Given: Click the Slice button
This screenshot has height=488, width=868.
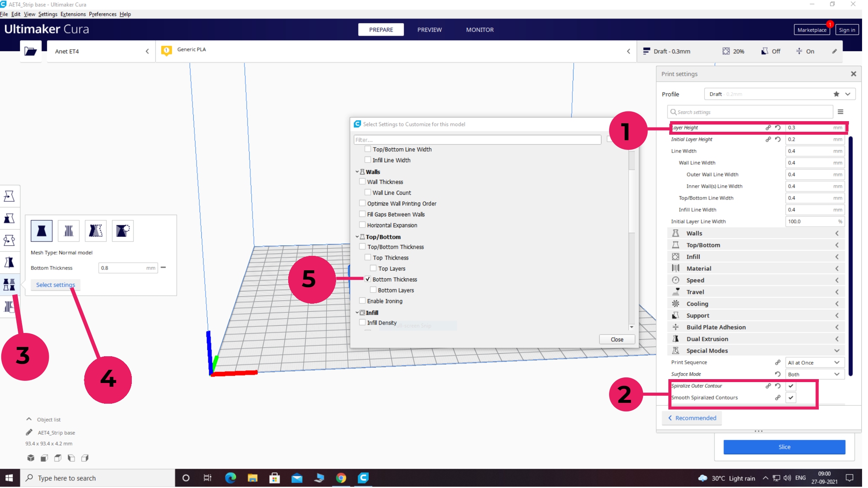Looking at the screenshot, I should 784,447.
